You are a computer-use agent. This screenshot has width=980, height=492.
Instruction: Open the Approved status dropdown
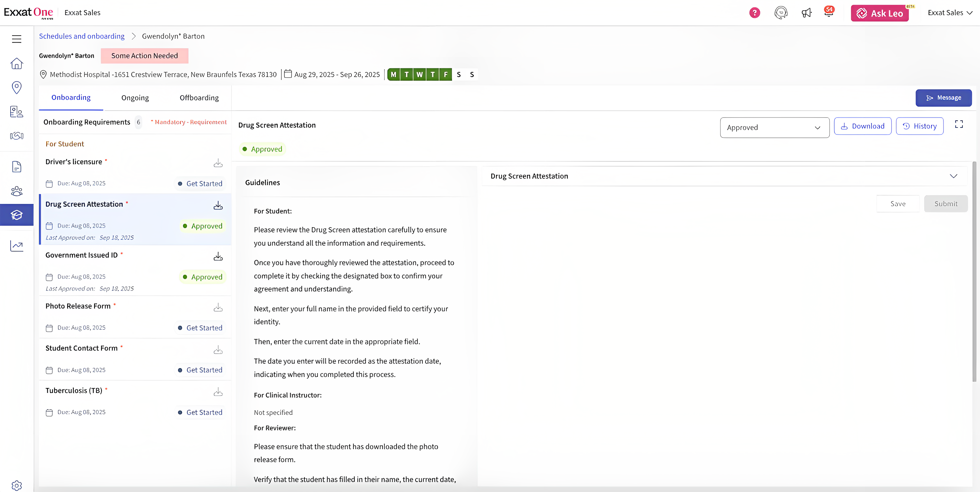[x=774, y=127]
